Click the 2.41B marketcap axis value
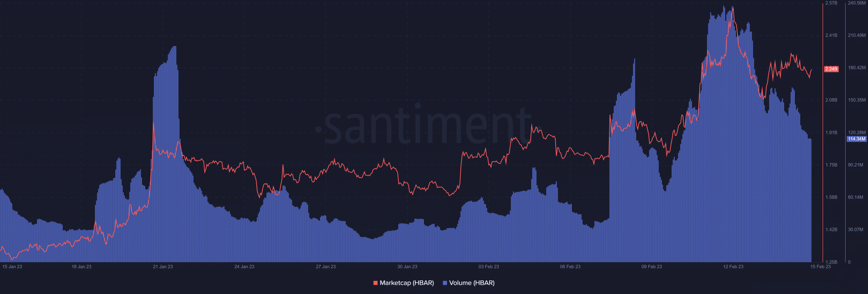 point(831,35)
